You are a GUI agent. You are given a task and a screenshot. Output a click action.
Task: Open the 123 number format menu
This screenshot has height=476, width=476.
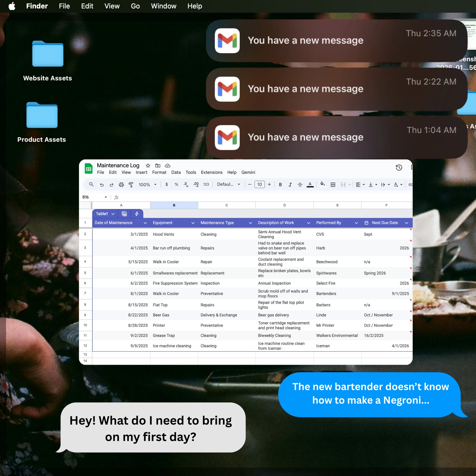pyautogui.click(x=206, y=184)
